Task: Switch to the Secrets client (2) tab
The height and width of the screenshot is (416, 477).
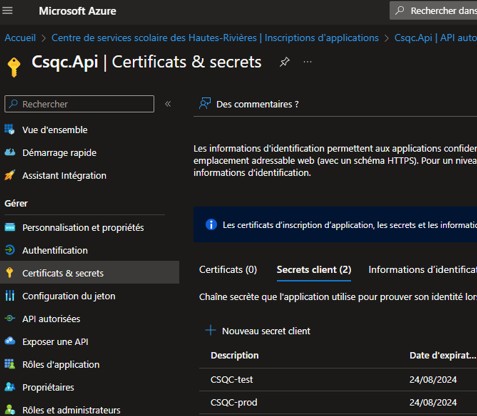Action: click(x=314, y=269)
